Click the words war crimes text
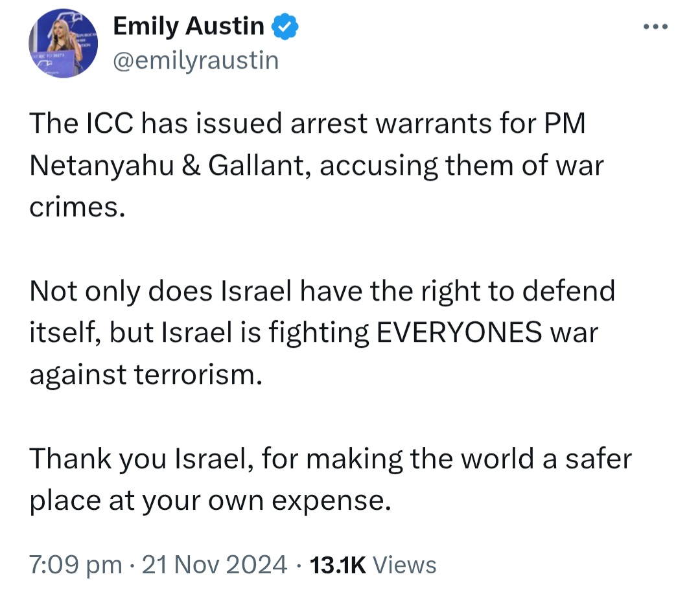Image resolution: width=700 pixels, height=607 pixels. click(x=316, y=186)
